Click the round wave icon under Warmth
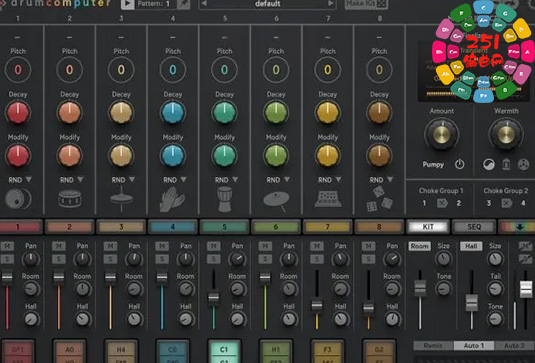Viewport: 535px width, 363px height. click(x=489, y=165)
